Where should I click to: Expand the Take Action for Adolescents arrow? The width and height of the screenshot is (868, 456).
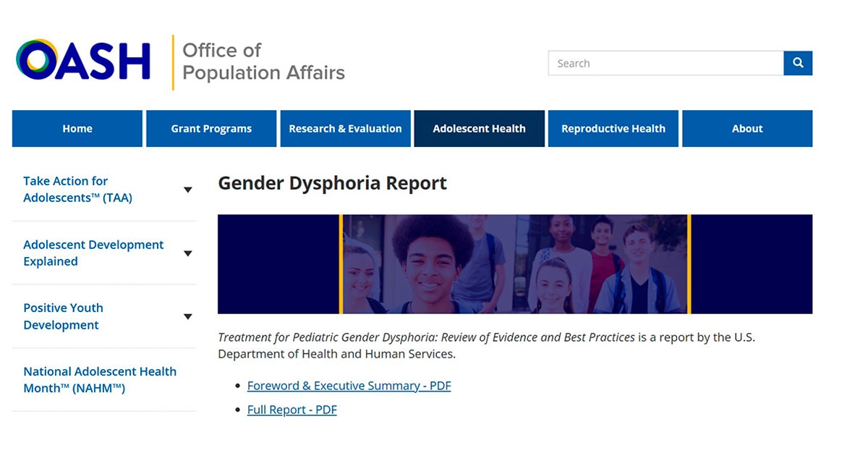pos(187,190)
